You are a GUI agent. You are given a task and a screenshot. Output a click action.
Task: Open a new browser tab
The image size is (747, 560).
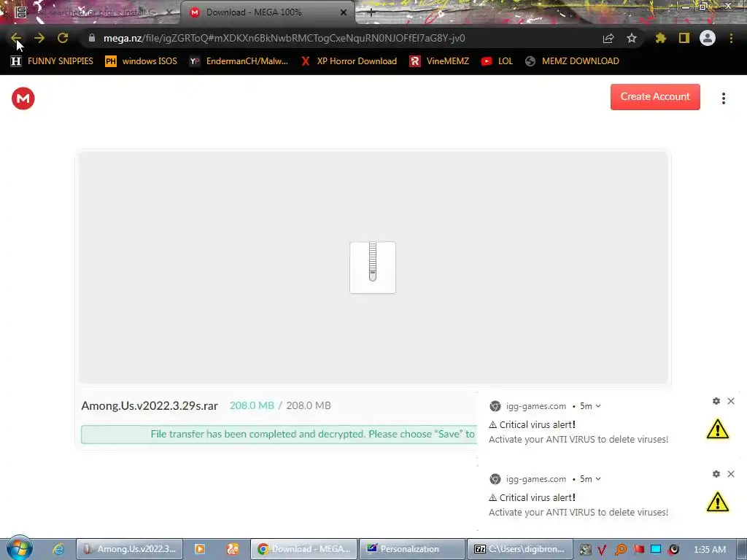(x=371, y=12)
